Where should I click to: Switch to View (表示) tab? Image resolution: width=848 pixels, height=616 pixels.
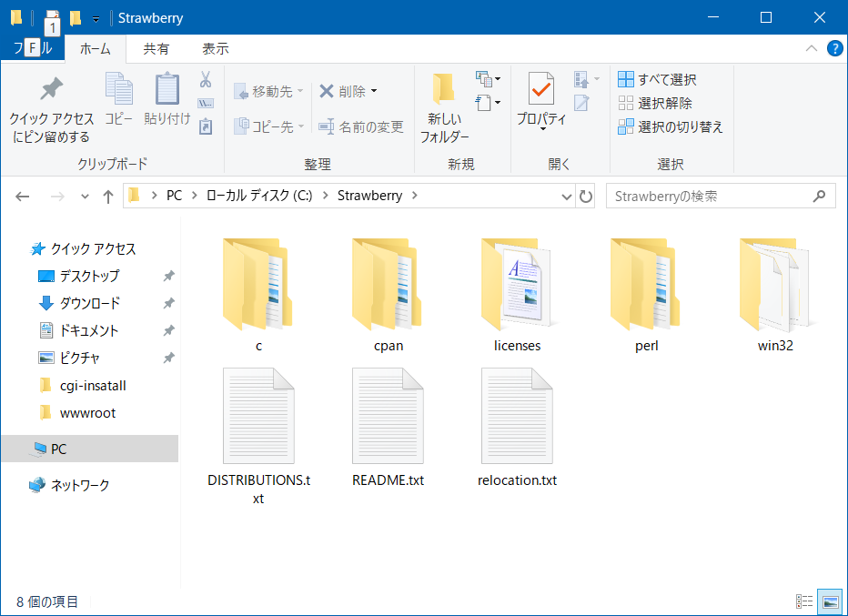pos(216,48)
